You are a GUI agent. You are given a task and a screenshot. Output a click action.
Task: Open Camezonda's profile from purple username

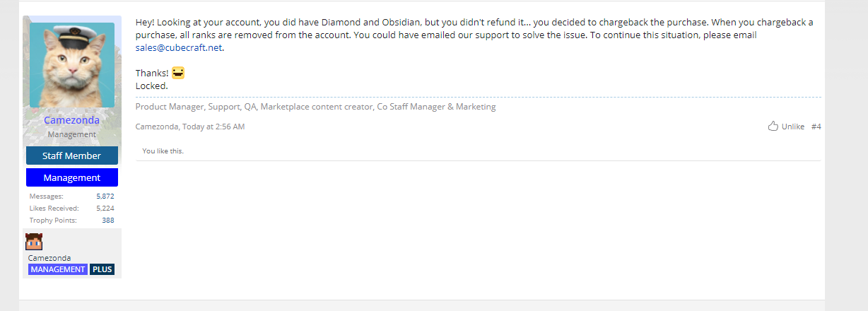pos(72,120)
